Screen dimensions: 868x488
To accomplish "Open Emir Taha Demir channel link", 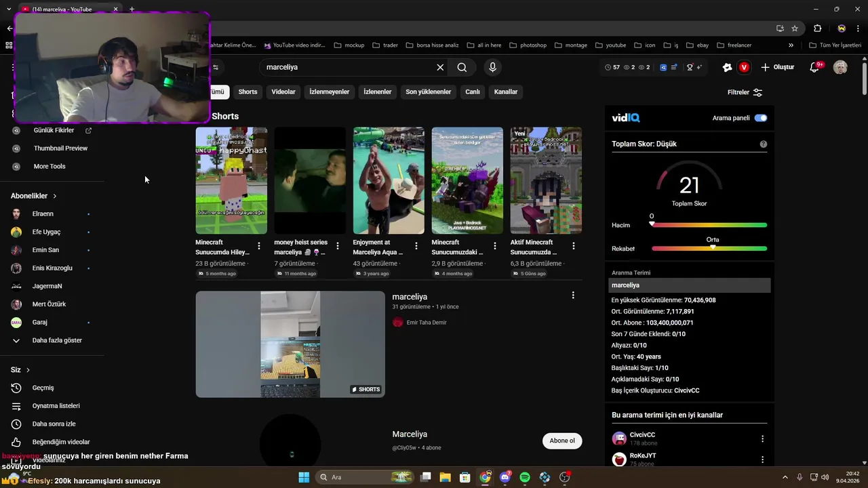I will pos(427,323).
